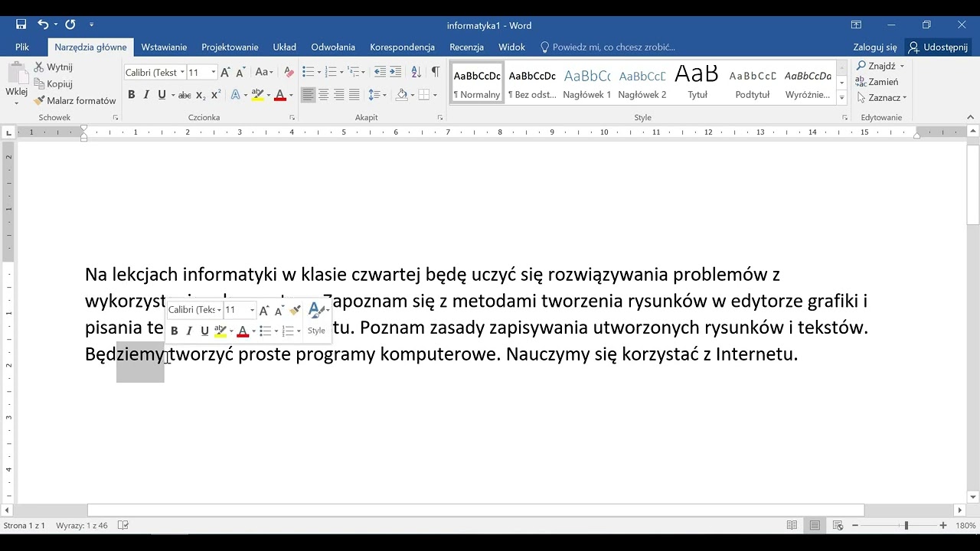
Task: Click the Wklej paste clipboard icon
Action: (x=16, y=74)
